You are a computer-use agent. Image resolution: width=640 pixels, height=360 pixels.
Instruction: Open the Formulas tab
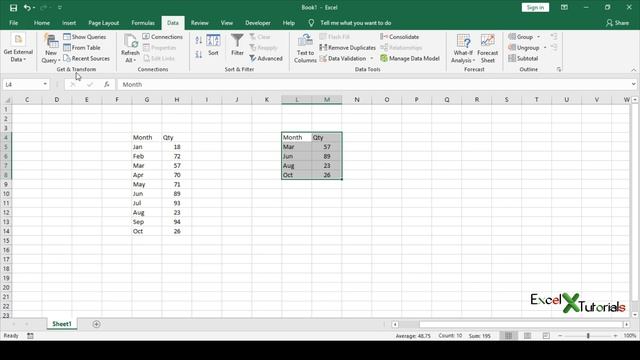click(143, 23)
